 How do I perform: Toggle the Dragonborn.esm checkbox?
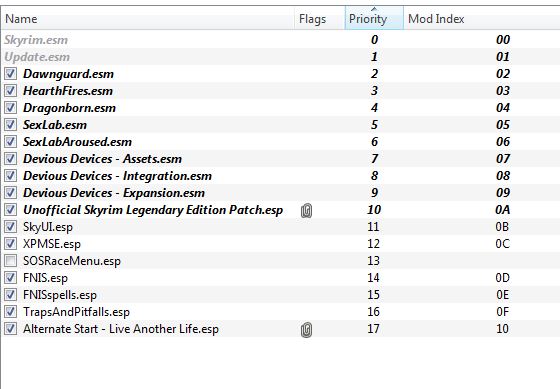click(10, 108)
